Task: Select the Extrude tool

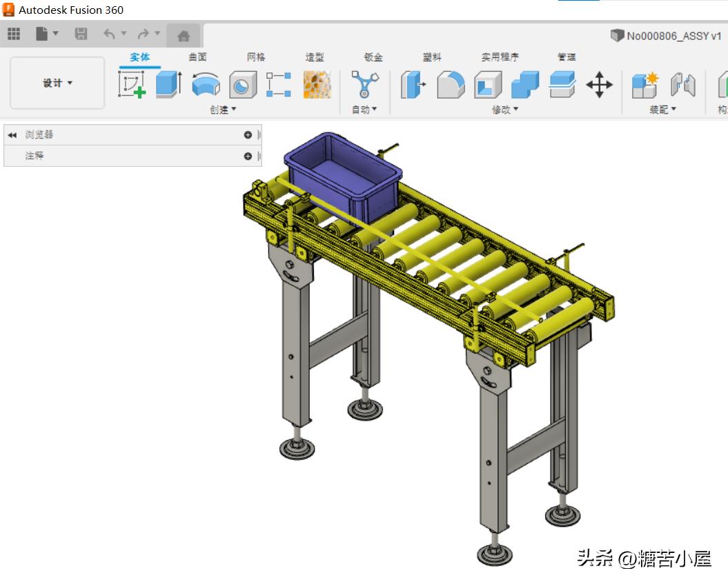Action: (x=169, y=84)
